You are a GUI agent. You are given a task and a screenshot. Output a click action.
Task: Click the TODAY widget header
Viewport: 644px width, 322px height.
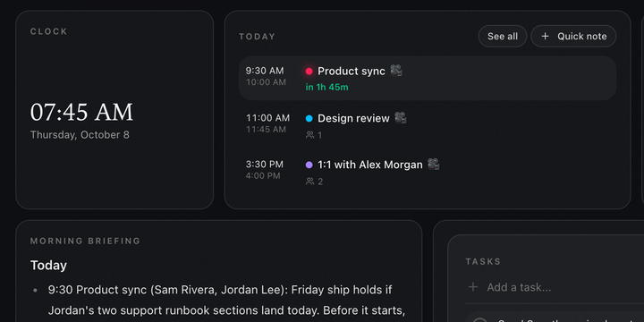(257, 37)
